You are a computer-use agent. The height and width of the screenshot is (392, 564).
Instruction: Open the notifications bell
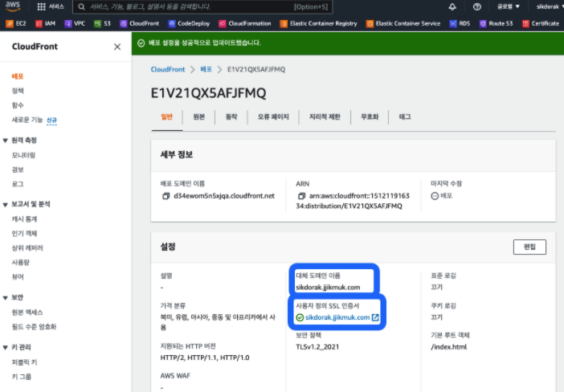[452, 7]
